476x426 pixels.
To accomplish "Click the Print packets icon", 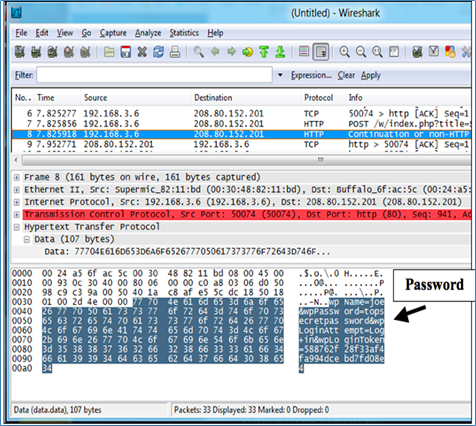I will (175, 52).
